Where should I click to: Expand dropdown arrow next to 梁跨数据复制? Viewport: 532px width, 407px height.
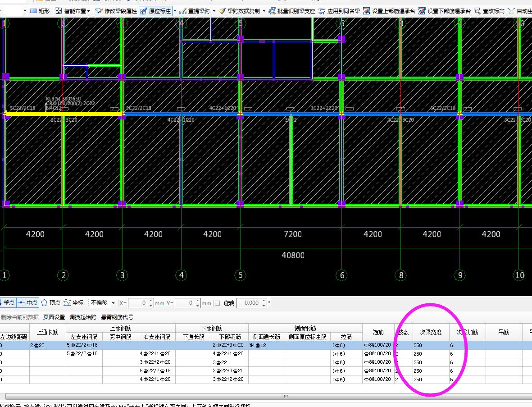(264, 11)
